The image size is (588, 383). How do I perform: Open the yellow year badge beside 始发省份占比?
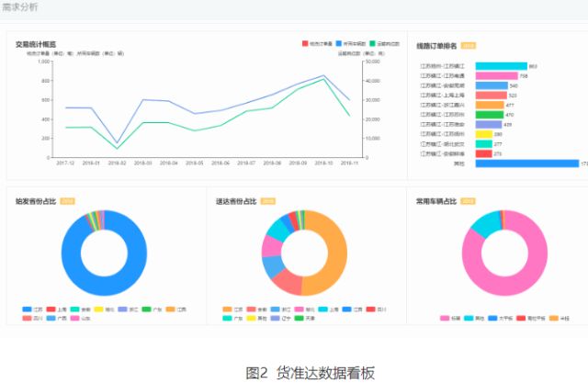[x=67, y=200]
